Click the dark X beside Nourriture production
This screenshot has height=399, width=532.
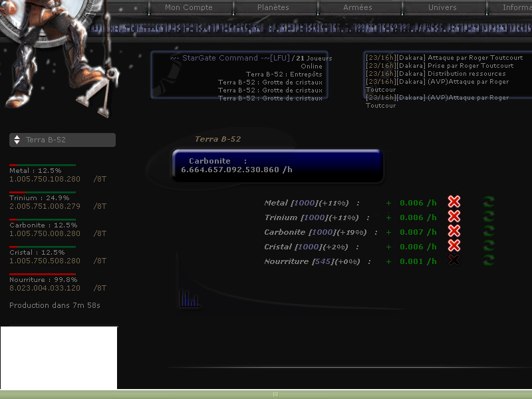pos(454,261)
